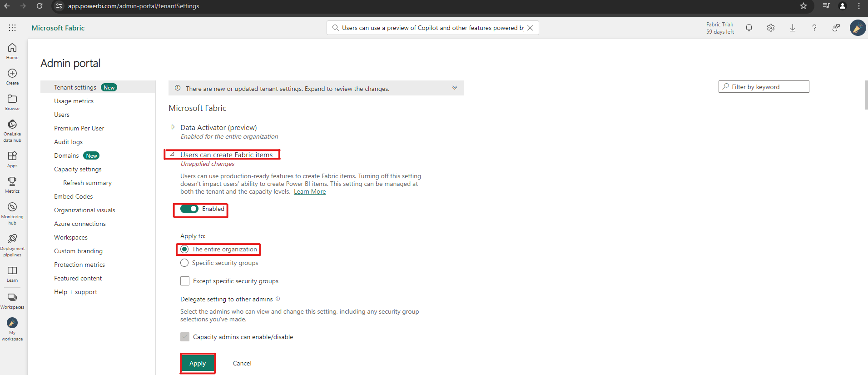Click the browser back arrow
The height and width of the screenshot is (375, 868).
(7, 6)
